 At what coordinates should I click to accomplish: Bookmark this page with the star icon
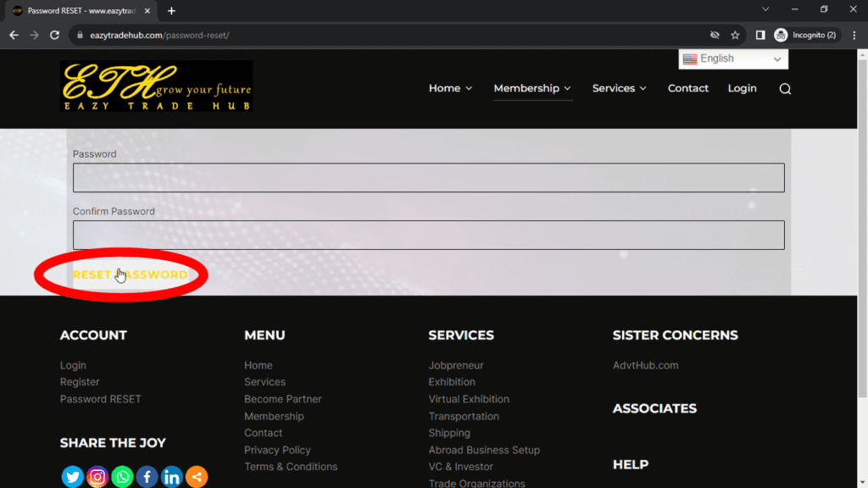coord(735,35)
